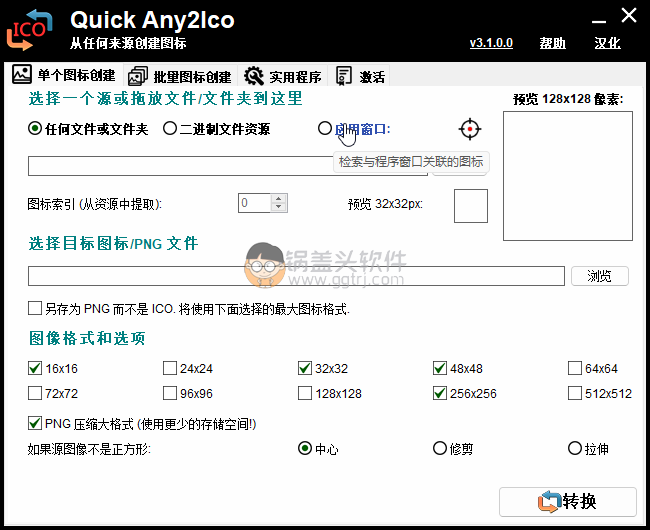
Task: Minimize the Quick Any2Ico window
Action: [598, 21]
